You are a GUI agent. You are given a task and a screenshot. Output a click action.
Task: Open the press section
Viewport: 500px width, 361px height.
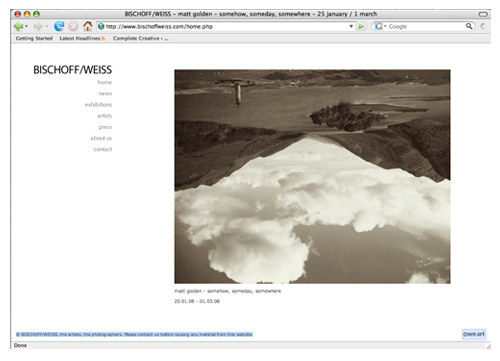coord(105,127)
